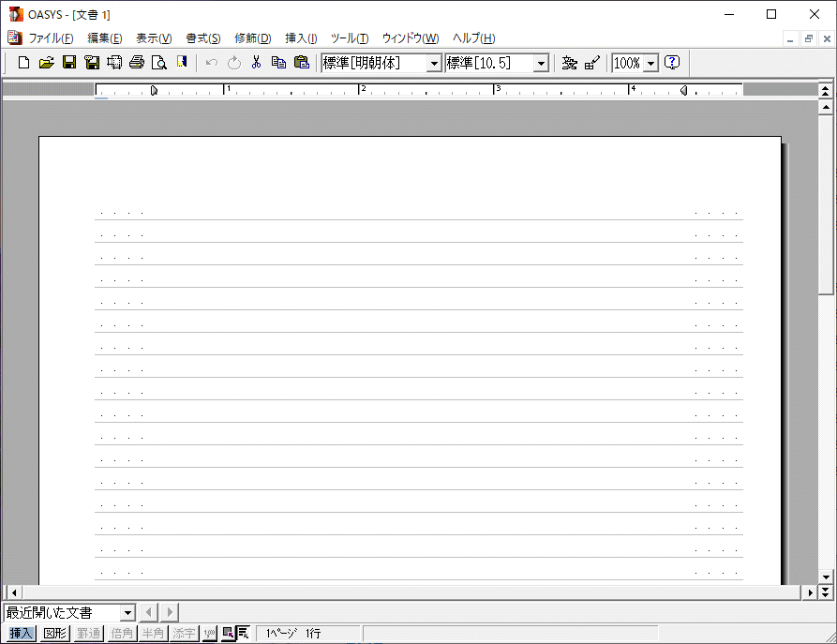The height and width of the screenshot is (644, 837).
Task: Open the 書式(S) menu
Action: tap(202, 37)
